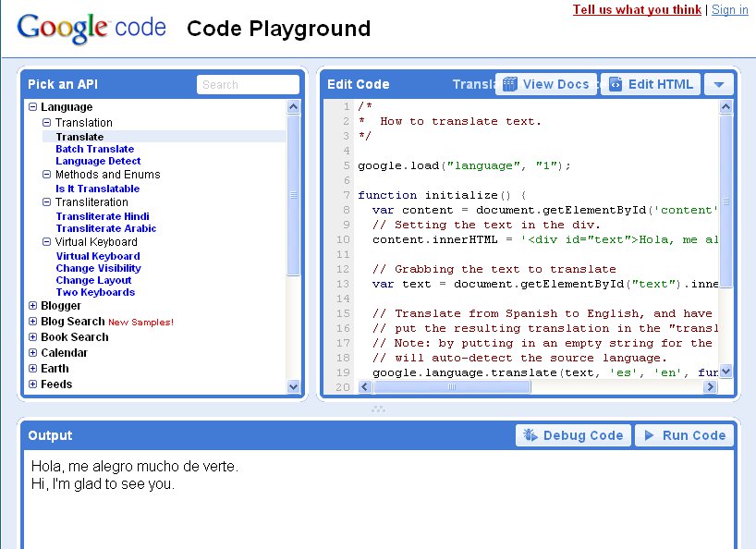Click the function initialize() code line
Image resolution: width=756 pixels, height=549 pixels.
coord(442,195)
